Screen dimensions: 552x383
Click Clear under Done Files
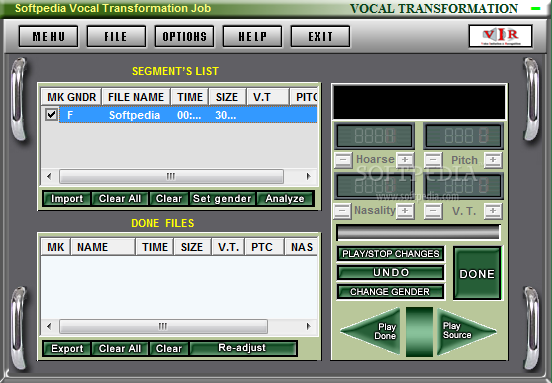[169, 349]
